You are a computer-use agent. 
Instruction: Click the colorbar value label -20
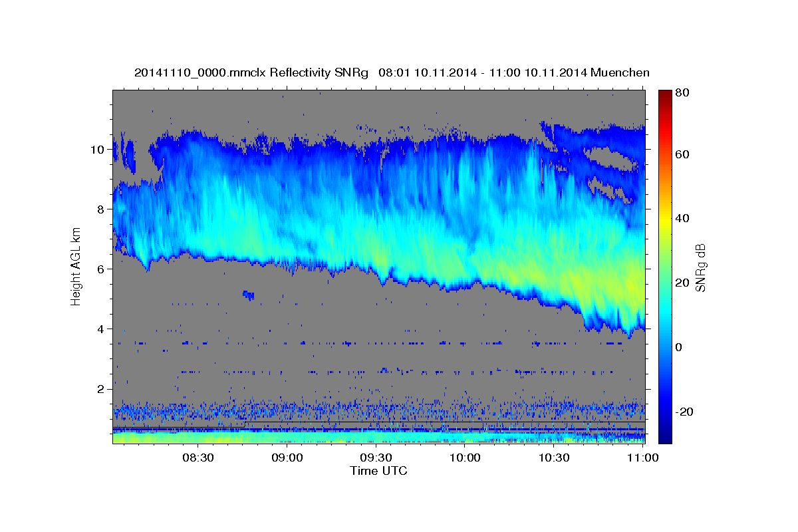pyautogui.click(x=684, y=412)
